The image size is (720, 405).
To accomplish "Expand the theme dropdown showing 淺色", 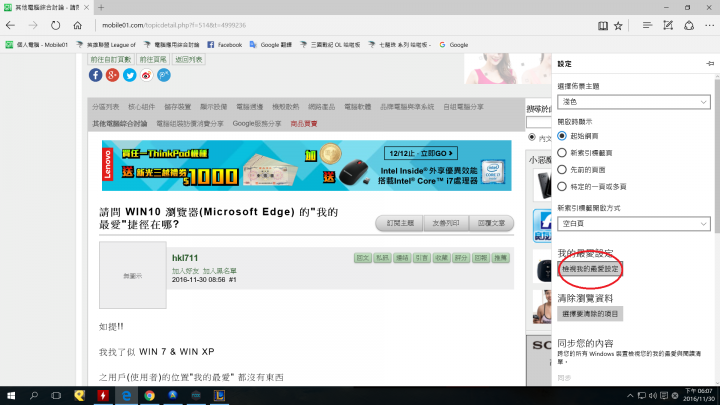I will point(634,102).
